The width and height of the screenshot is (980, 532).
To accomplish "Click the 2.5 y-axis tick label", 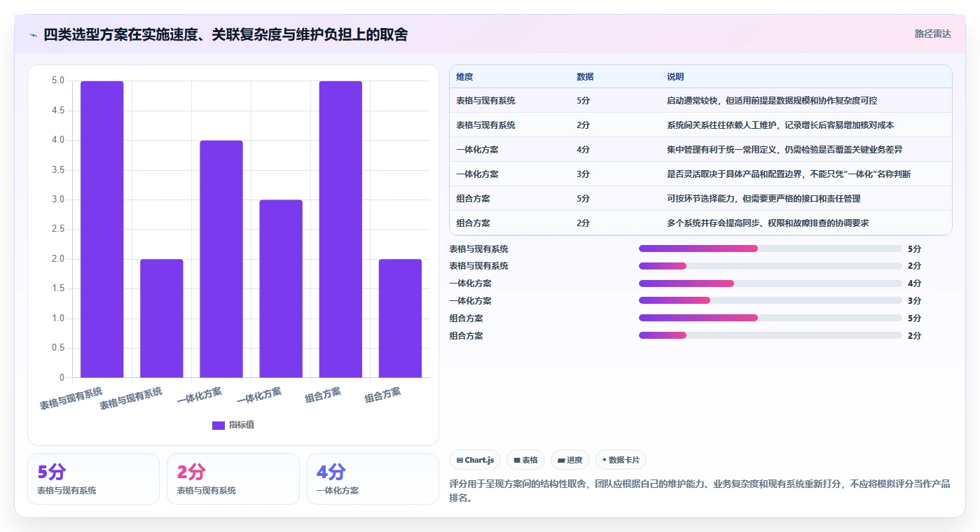I will click(58, 229).
